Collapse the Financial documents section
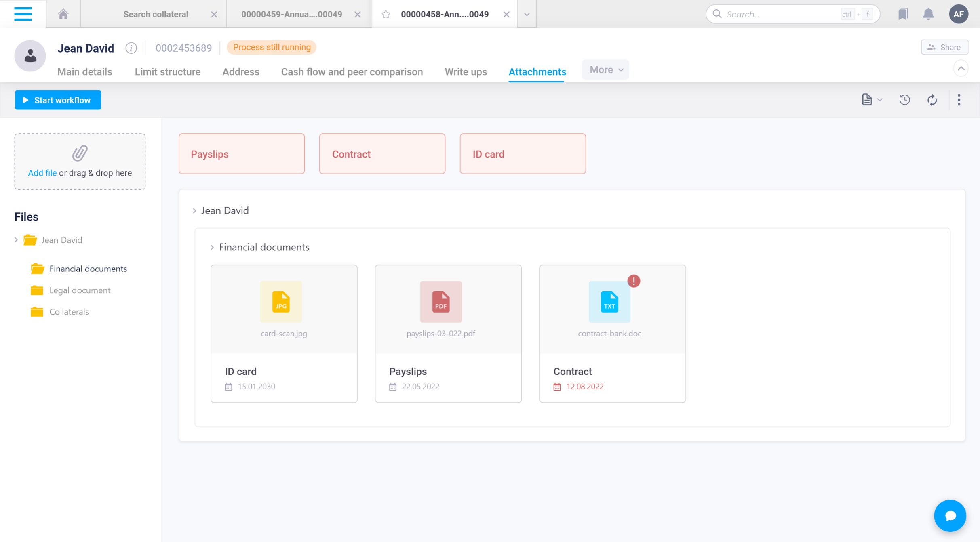Image resolution: width=980 pixels, height=542 pixels. point(212,247)
